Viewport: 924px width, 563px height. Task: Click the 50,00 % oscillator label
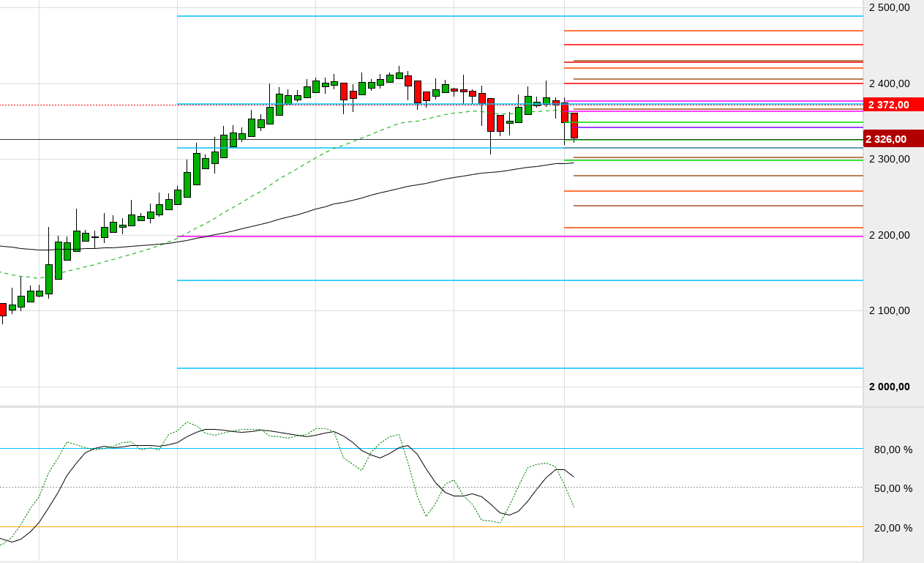click(893, 488)
